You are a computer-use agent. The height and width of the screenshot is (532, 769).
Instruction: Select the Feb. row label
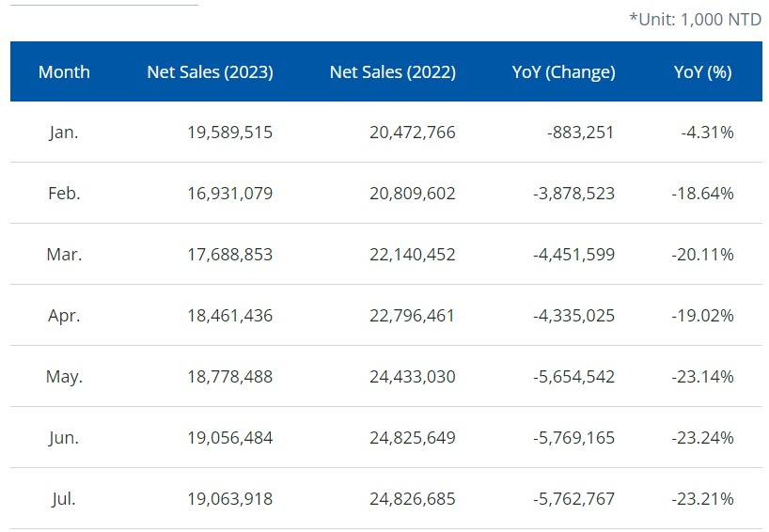(64, 194)
